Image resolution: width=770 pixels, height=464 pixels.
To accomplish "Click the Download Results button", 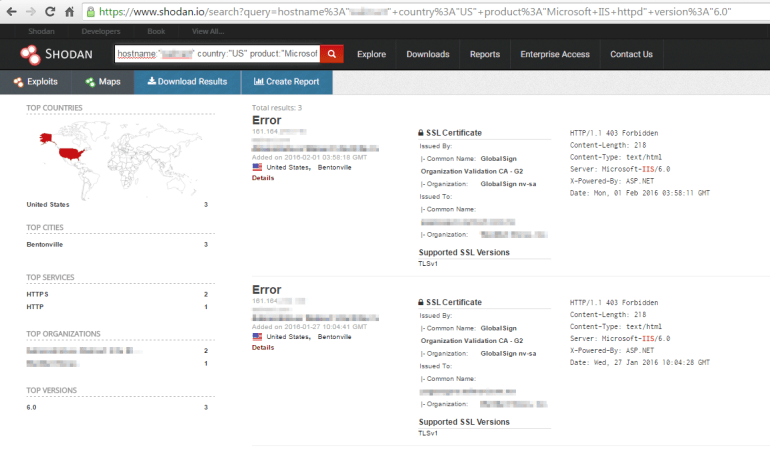I will (187, 82).
